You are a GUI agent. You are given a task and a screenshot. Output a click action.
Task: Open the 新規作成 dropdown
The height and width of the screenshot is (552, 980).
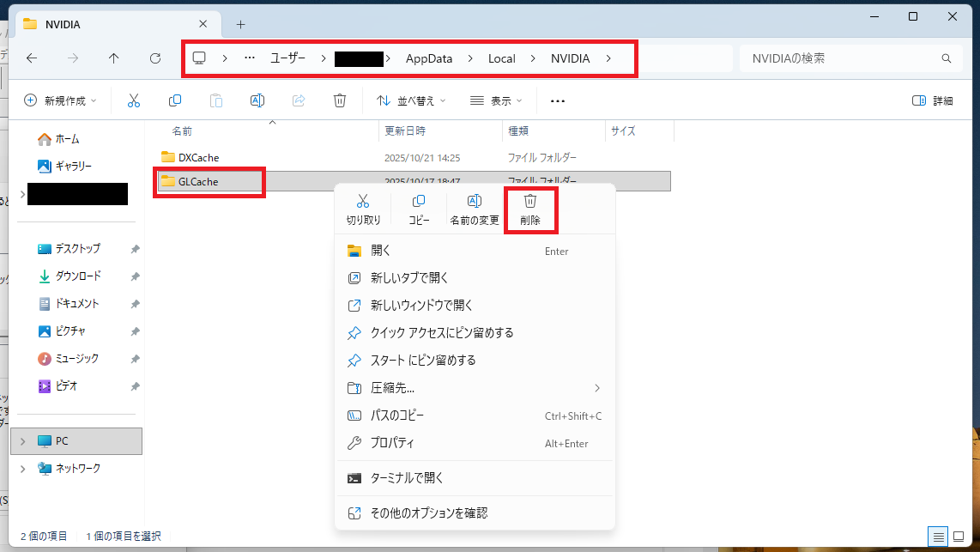point(60,100)
